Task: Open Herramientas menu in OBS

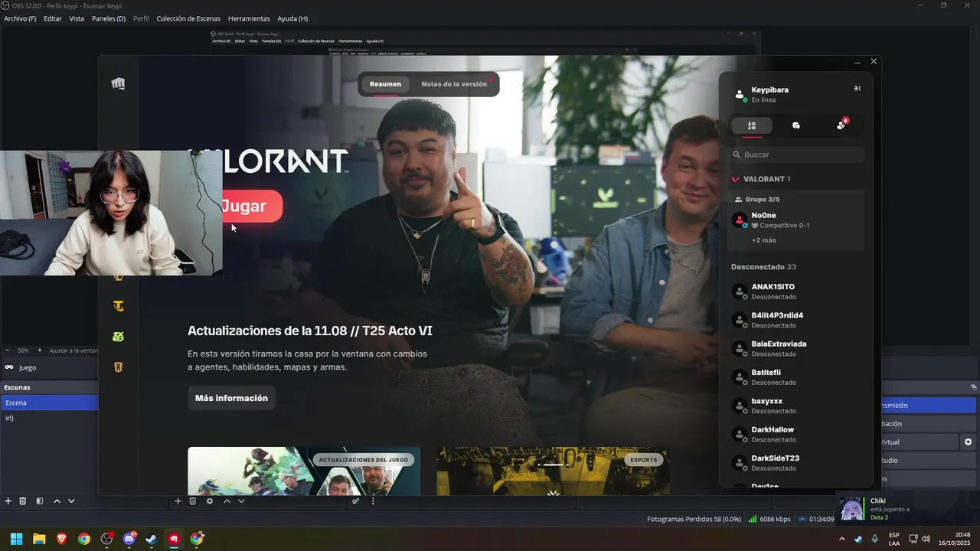Action: 249,18
